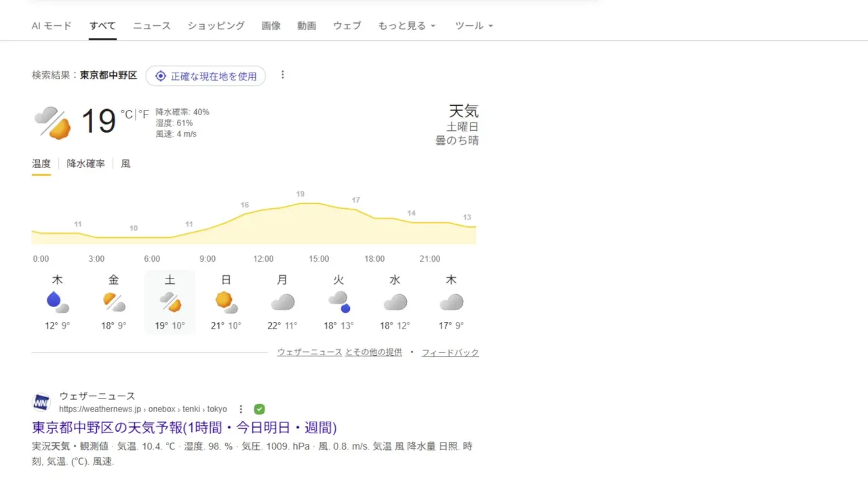This screenshot has width=868, height=488.
Task: Switch units to °C
Action: point(127,115)
